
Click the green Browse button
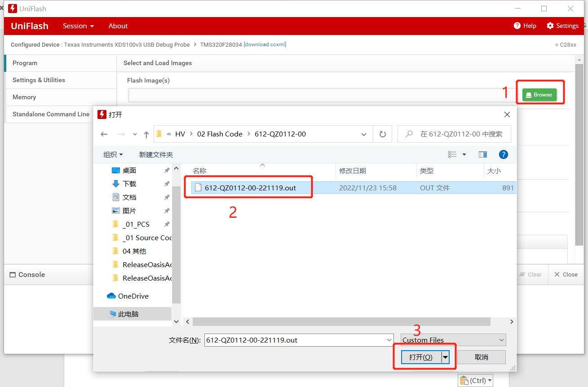[x=539, y=95]
